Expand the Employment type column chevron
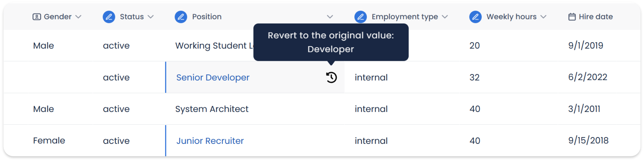This screenshot has width=644, height=161. pyautogui.click(x=445, y=17)
